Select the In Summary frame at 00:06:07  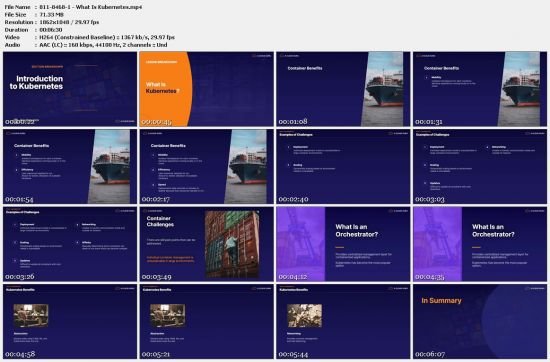pyautogui.click(x=480, y=322)
